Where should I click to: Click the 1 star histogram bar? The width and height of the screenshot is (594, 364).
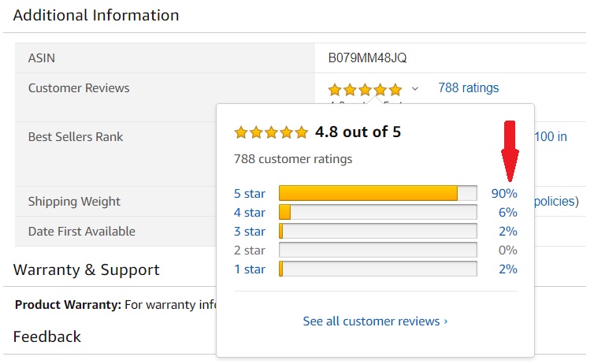coord(377,269)
